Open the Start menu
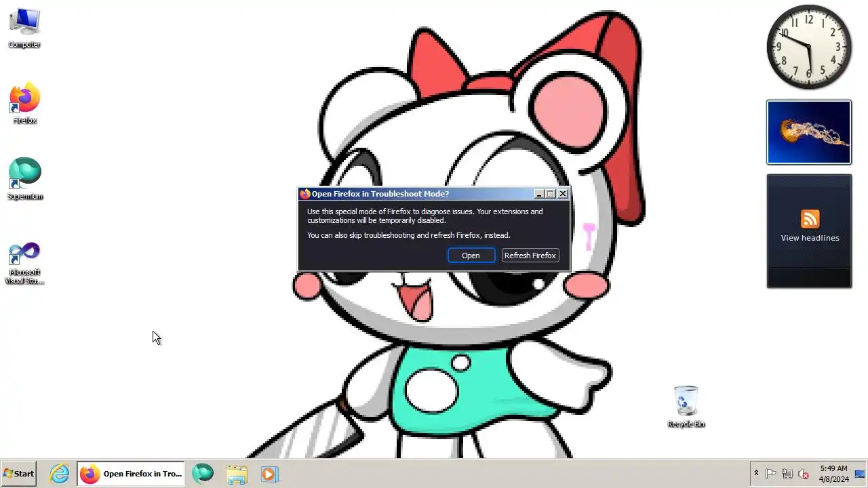Viewport: 868px width, 488px height. [19, 474]
